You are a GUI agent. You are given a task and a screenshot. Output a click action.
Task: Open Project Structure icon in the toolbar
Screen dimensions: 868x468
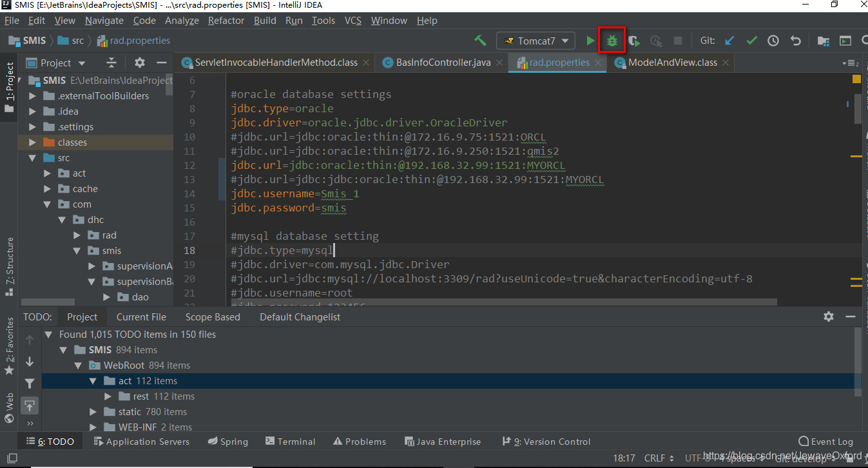tap(824, 41)
